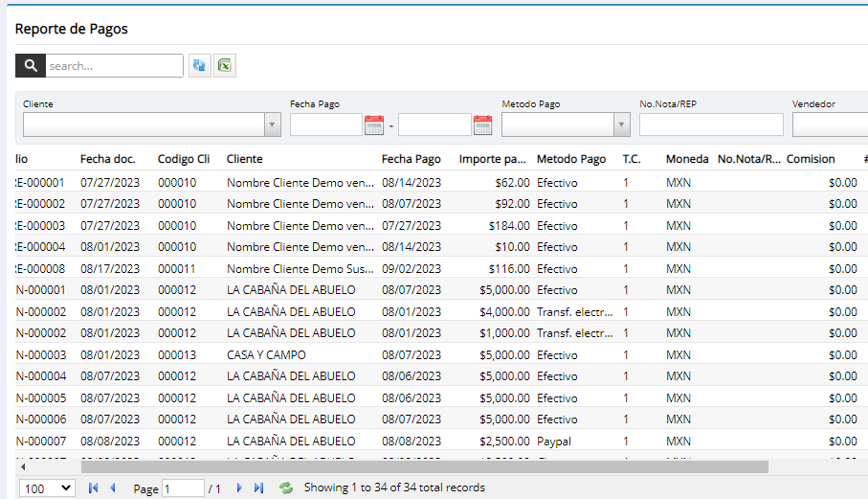Go to first page of records
The height and width of the screenshot is (499, 868).
(93, 488)
